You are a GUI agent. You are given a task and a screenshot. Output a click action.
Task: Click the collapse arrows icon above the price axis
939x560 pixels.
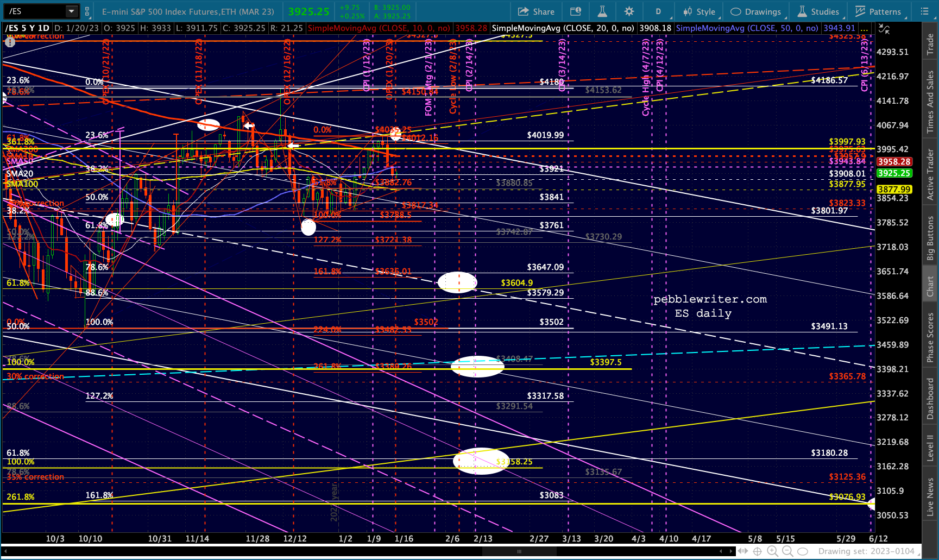(x=884, y=29)
